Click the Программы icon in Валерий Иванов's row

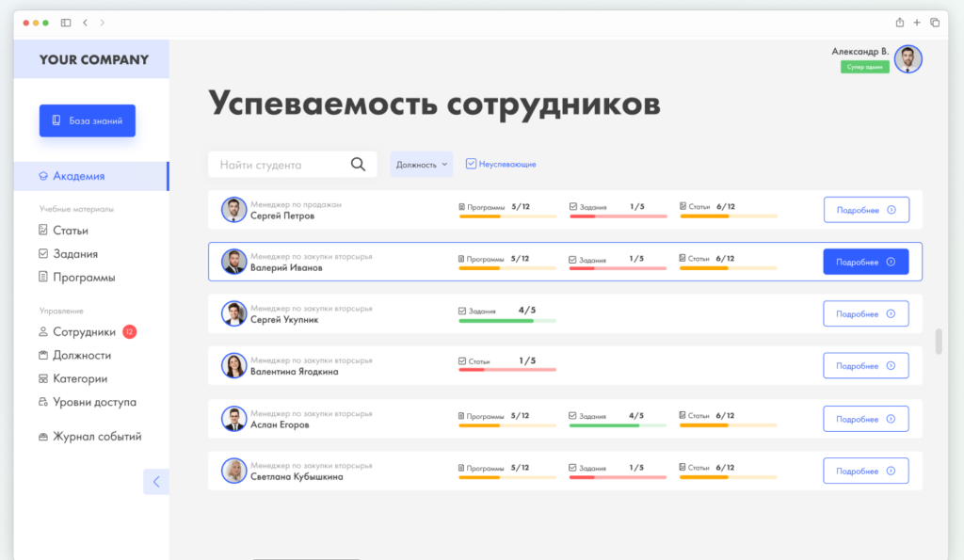pyautogui.click(x=461, y=259)
